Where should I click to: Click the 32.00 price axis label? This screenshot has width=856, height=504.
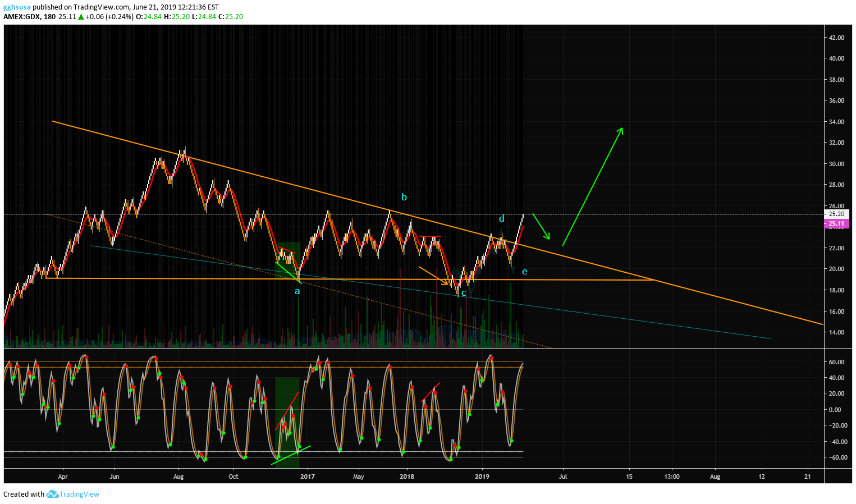(x=836, y=143)
